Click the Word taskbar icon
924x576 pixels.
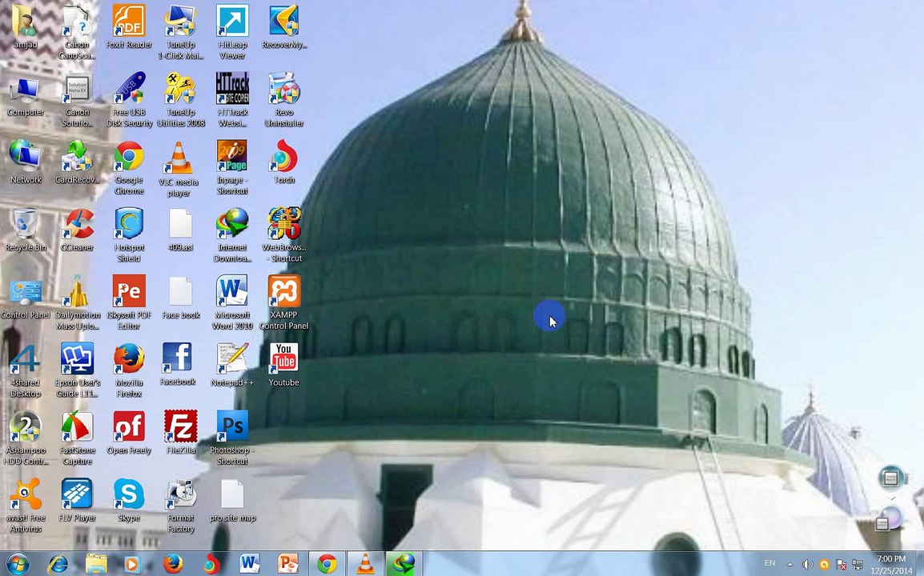tap(249, 564)
